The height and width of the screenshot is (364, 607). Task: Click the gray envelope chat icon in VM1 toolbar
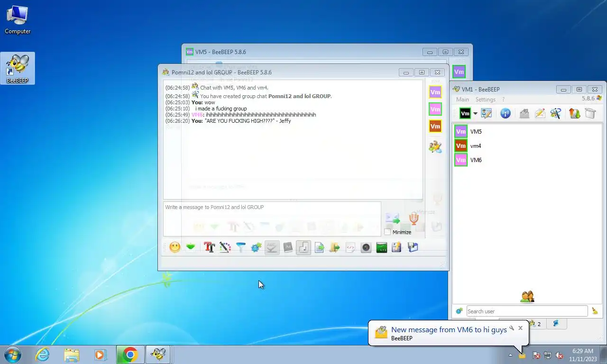pos(524,113)
